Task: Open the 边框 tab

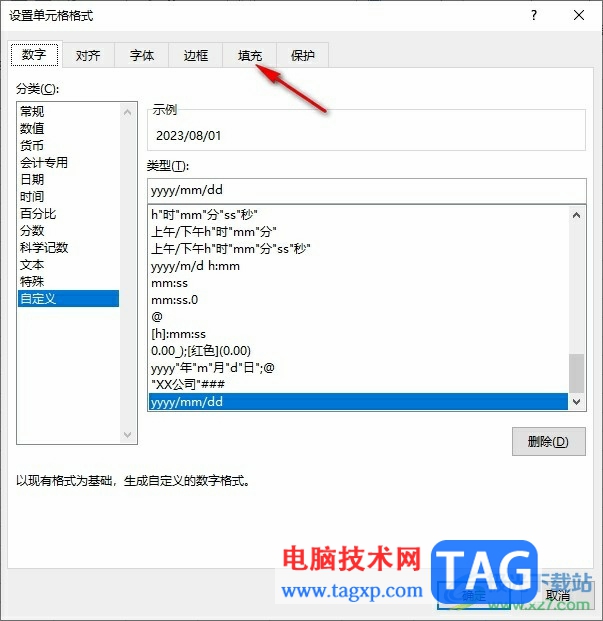Action: point(196,55)
